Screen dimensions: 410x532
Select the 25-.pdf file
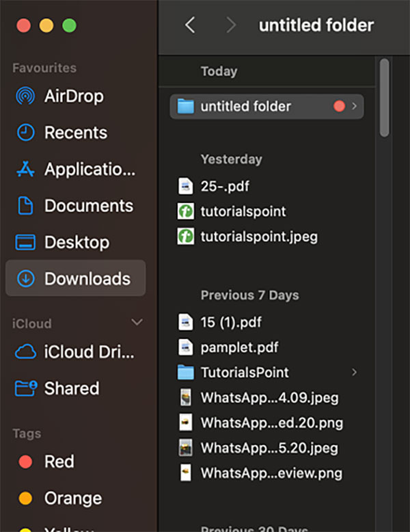(221, 186)
